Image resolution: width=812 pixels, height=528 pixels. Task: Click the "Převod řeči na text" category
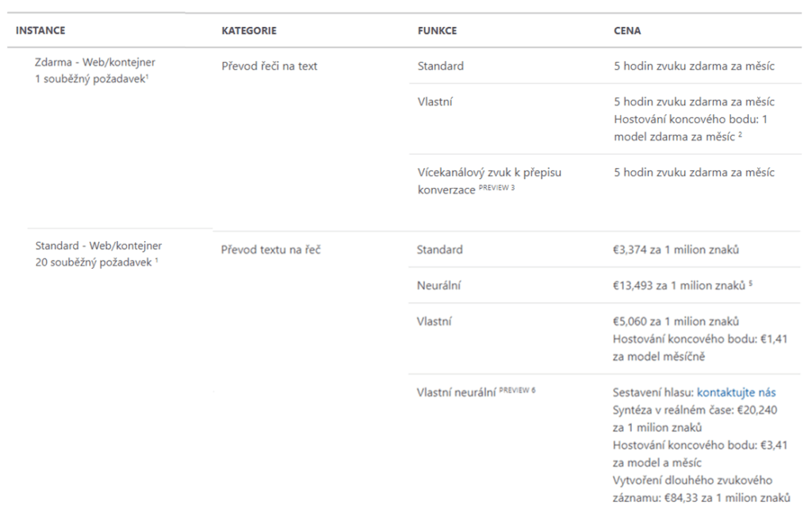click(270, 66)
